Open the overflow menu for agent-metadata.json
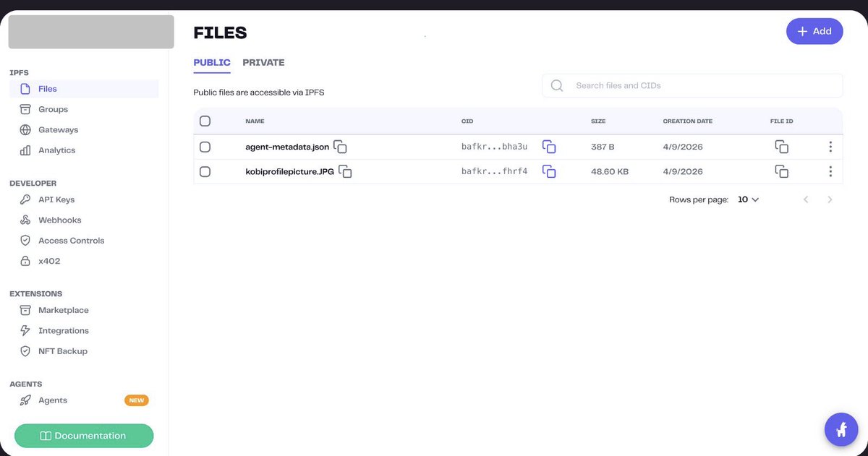This screenshot has width=868, height=456. tap(830, 146)
